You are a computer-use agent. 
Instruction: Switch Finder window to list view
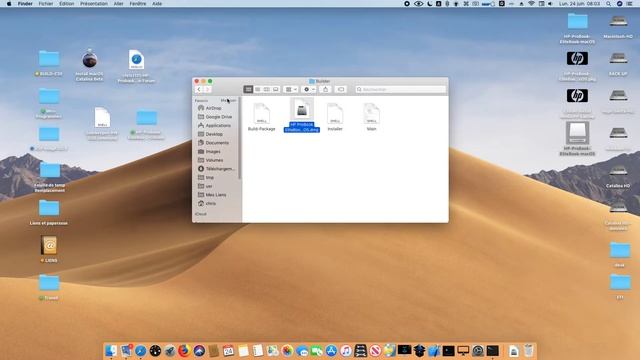click(x=258, y=89)
